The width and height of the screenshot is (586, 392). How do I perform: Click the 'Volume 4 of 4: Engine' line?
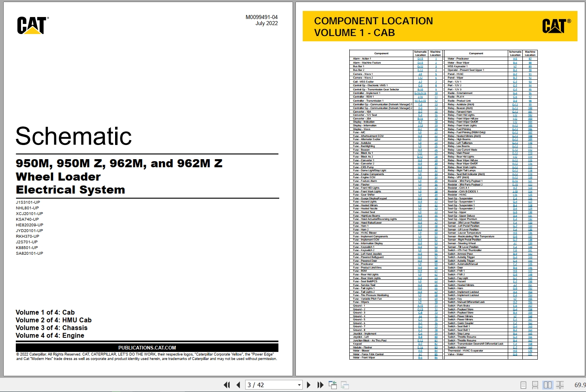pos(50,335)
